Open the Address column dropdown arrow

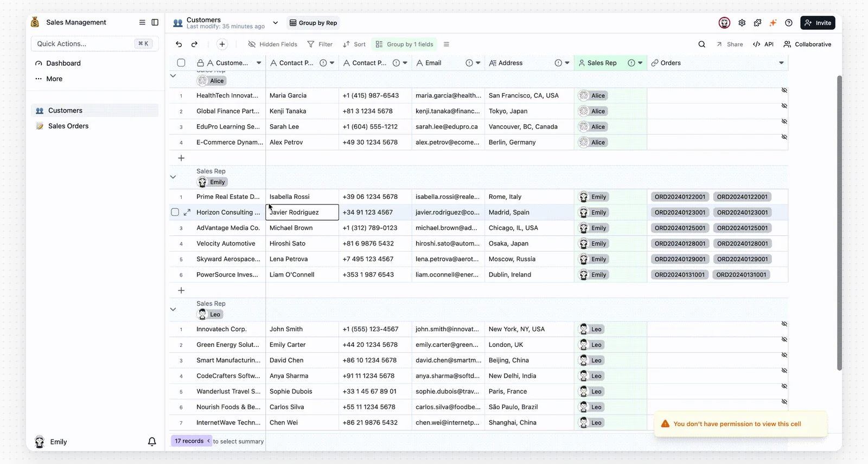[x=567, y=63]
